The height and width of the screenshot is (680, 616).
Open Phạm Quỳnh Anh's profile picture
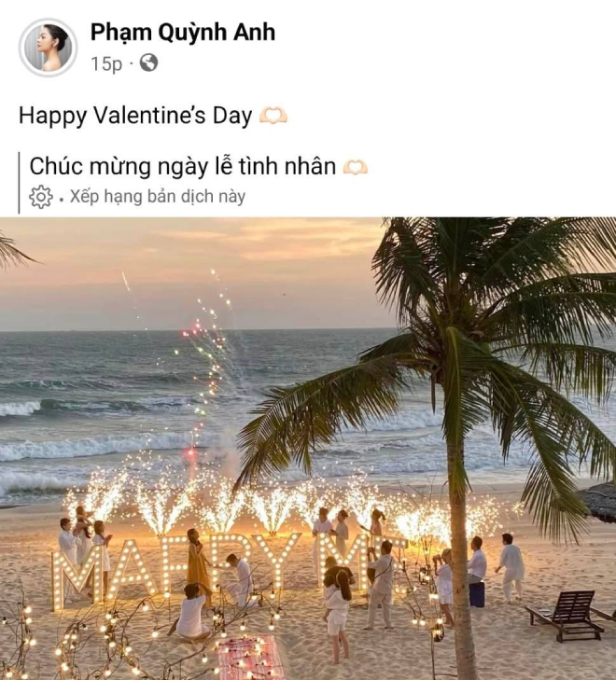[49, 48]
